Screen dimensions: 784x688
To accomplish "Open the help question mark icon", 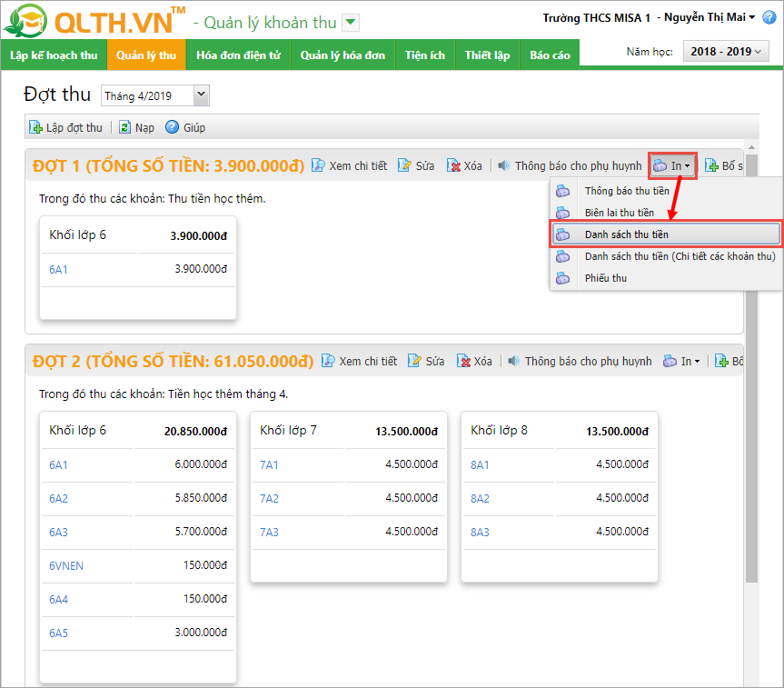I will point(769,17).
